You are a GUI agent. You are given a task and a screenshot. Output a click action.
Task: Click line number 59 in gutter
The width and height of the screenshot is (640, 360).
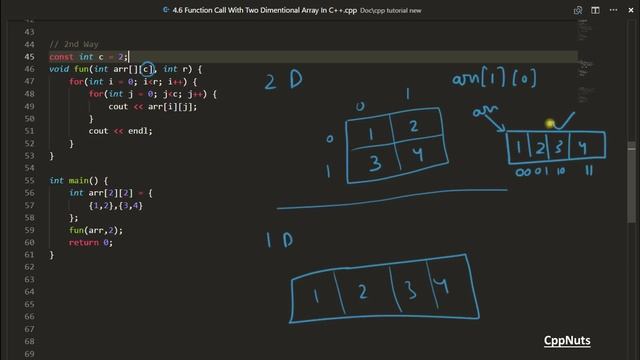pyautogui.click(x=29, y=230)
